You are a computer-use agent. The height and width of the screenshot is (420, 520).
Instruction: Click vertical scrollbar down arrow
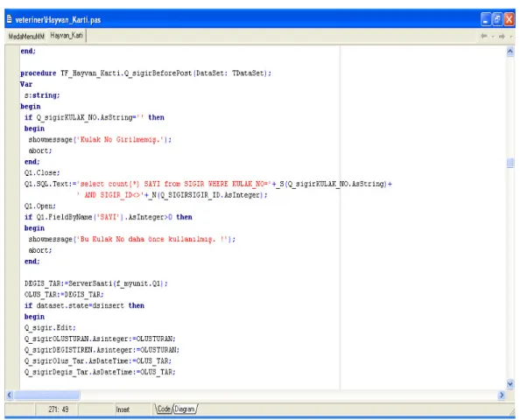point(510,384)
